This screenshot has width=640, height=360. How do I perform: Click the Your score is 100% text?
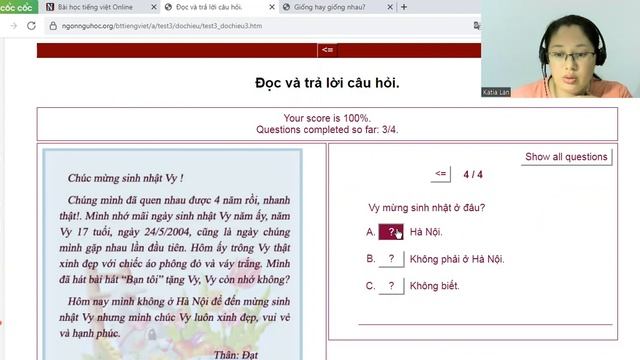tap(327, 118)
